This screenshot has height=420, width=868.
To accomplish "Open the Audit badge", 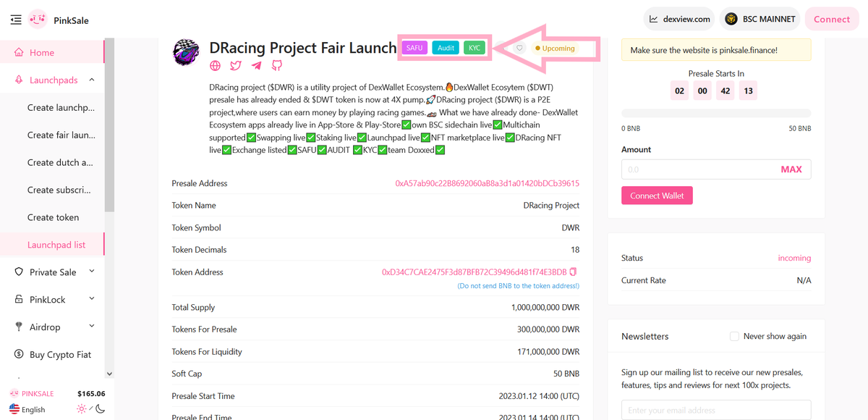I will pyautogui.click(x=446, y=48).
